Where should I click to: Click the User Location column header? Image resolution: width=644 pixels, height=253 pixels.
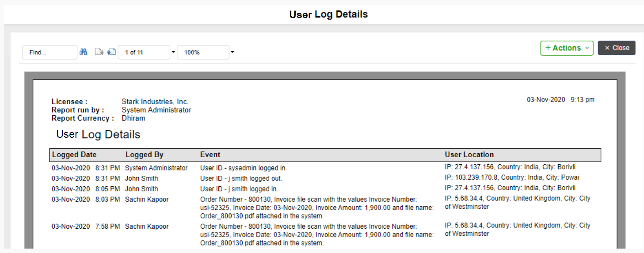click(469, 155)
